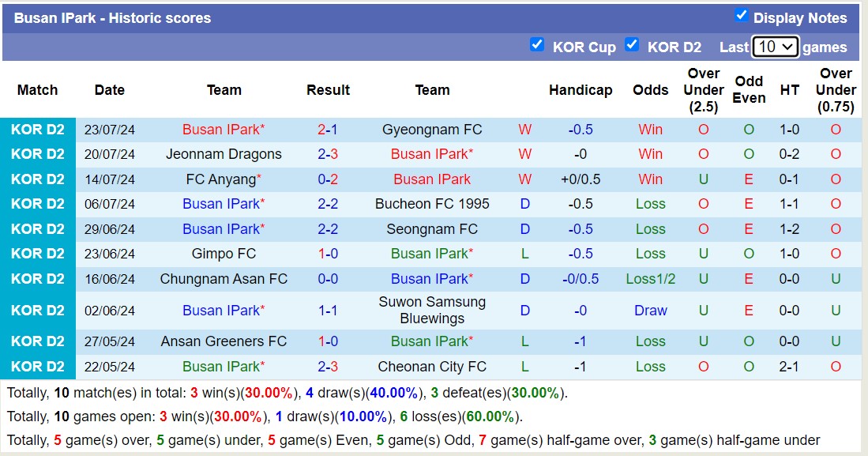The image size is (868, 456).
Task: Click the KOR D2 badge on 23/07/24 row
Action: tap(37, 130)
